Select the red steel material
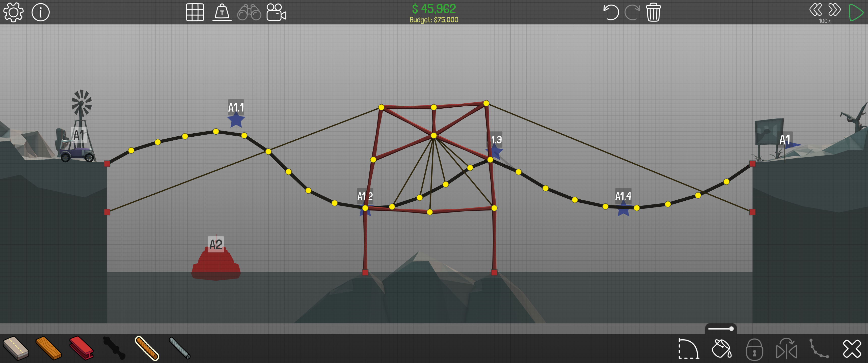The height and width of the screenshot is (363, 868). (x=81, y=348)
